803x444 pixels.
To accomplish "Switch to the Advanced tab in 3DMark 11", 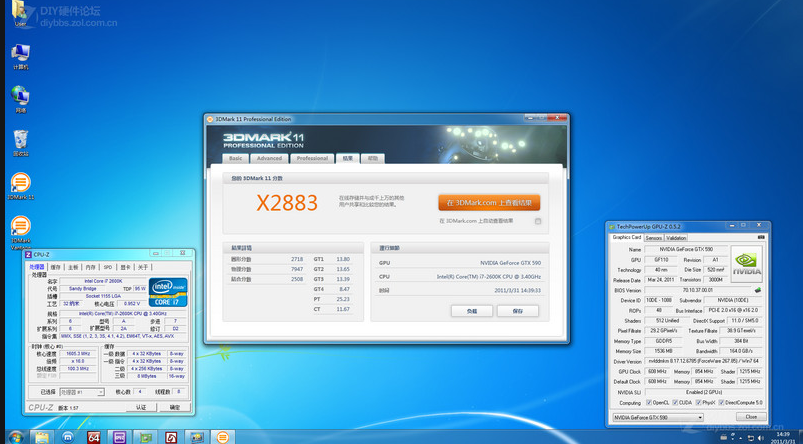I will tap(269, 158).
